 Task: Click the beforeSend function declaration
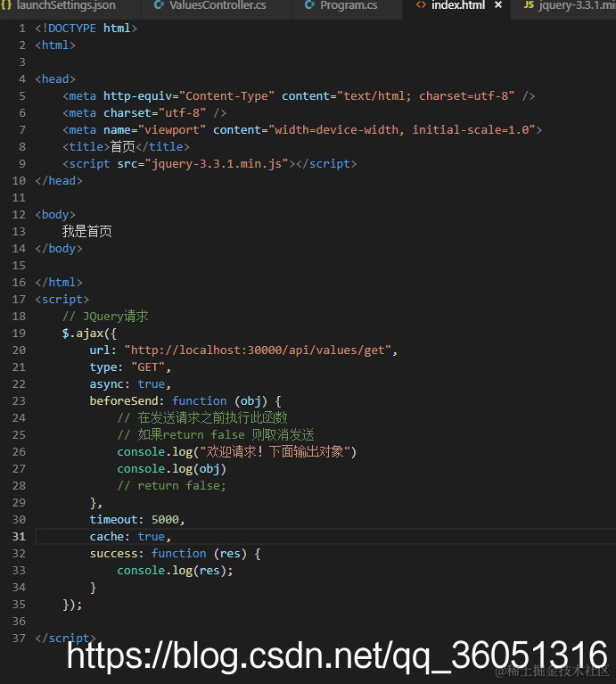[185, 401]
